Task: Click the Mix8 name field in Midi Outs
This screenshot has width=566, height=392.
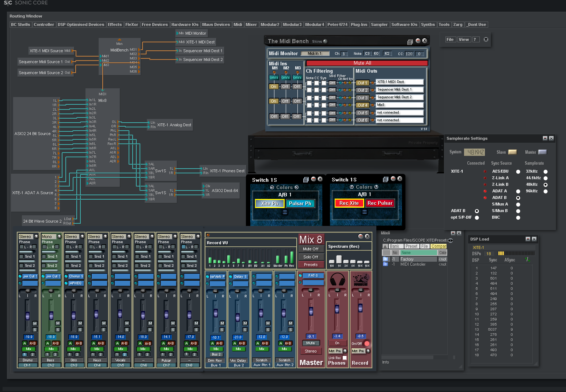Action: [400, 105]
